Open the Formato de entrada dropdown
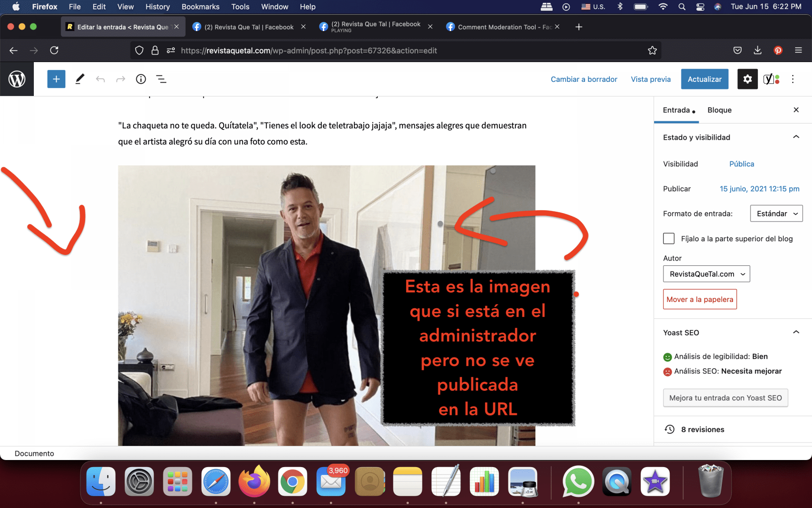Image resolution: width=812 pixels, height=508 pixels. click(x=776, y=214)
